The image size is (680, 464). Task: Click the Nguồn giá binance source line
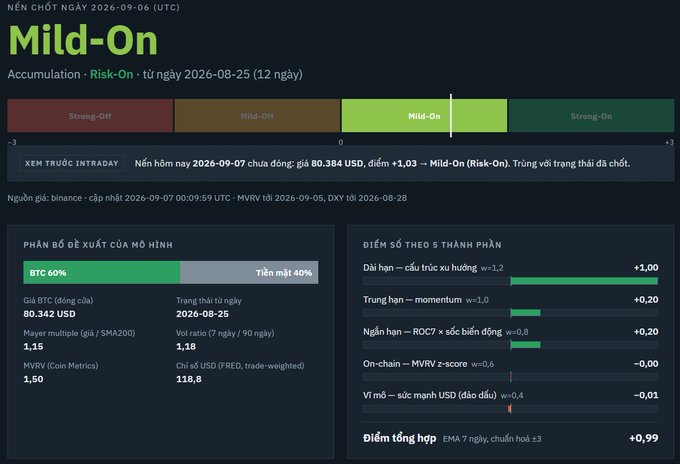[x=207, y=198]
